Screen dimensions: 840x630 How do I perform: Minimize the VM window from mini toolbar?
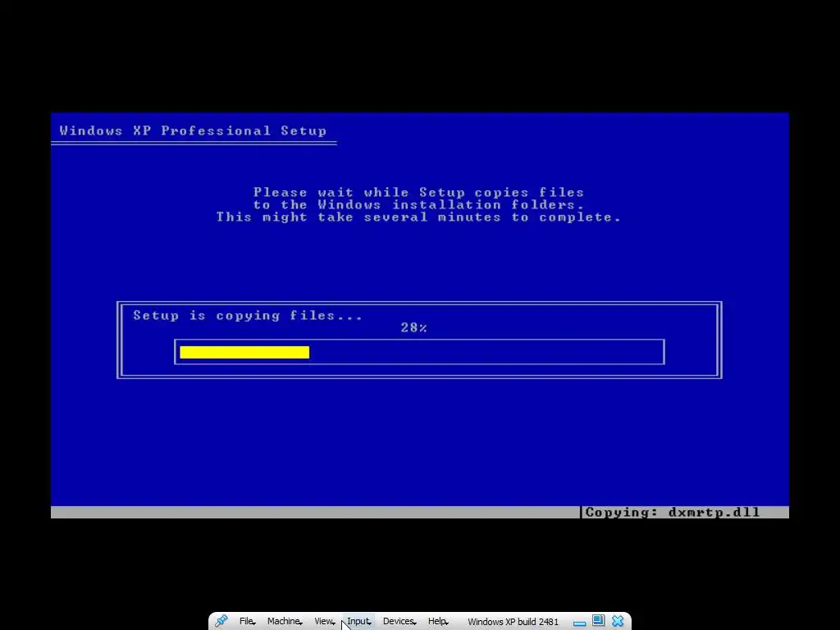[579, 623]
